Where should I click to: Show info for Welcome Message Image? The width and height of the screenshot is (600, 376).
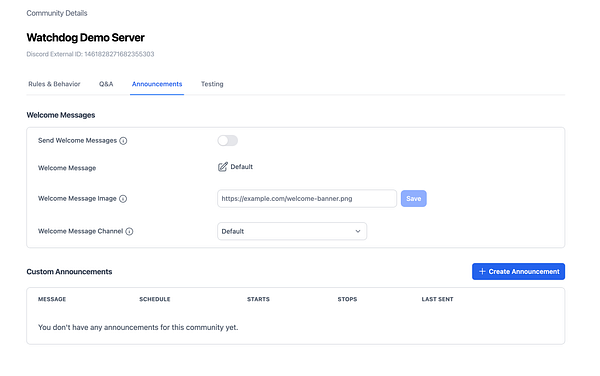click(x=123, y=199)
